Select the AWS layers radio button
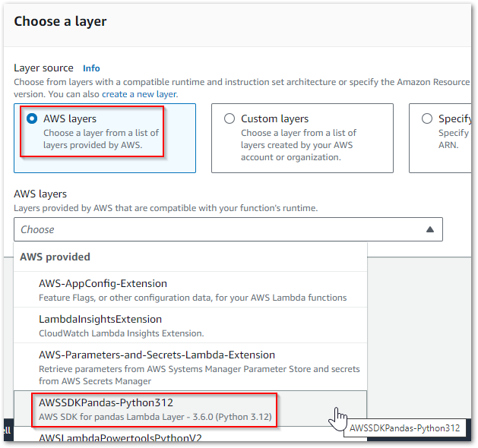Image resolution: width=478 pixels, height=448 pixels. click(x=32, y=118)
